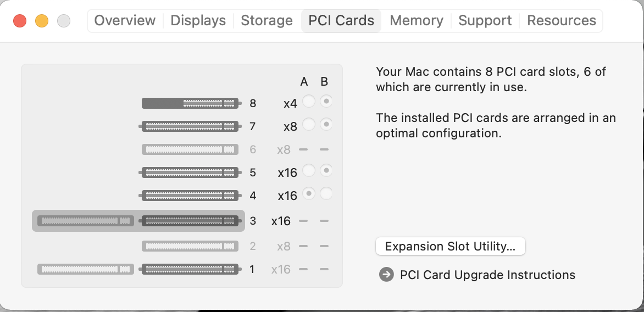This screenshot has height=312, width=644.
Task: Open PCI Card Upgrade Instructions link
Action: tap(487, 275)
